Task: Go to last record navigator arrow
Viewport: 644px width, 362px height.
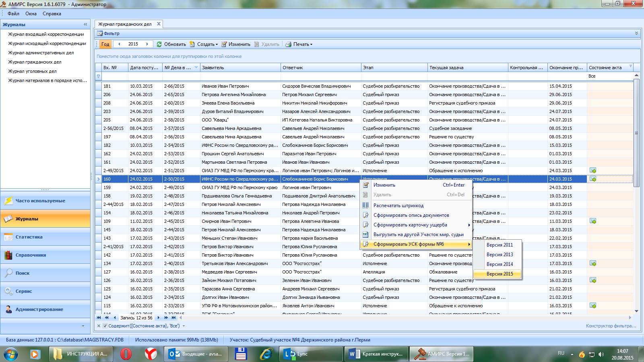Action: click(174, 318)
